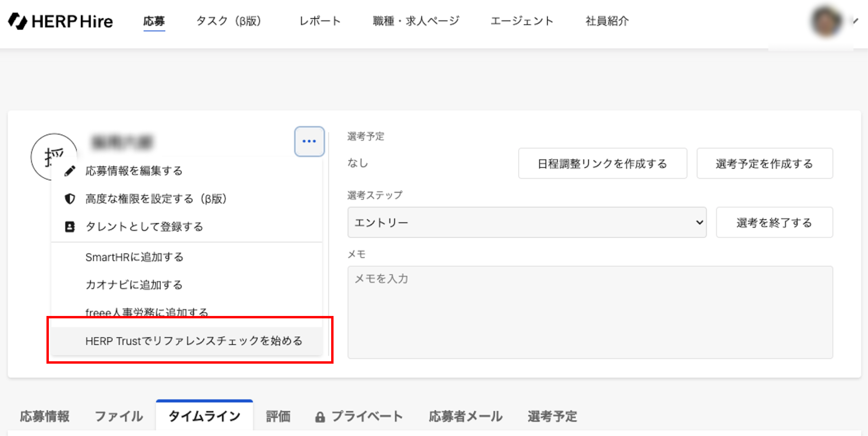Open タスク（β版） in the top navigation
Image resolution: width=868 pixels, height=436 pixels.
point(229,21)
